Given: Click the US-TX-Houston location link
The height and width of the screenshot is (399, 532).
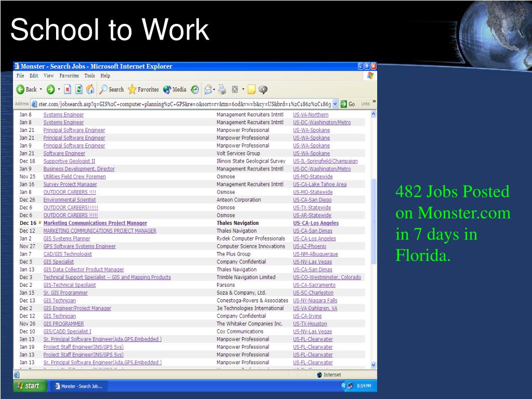Looking at the screenshot, I should 310,324.
